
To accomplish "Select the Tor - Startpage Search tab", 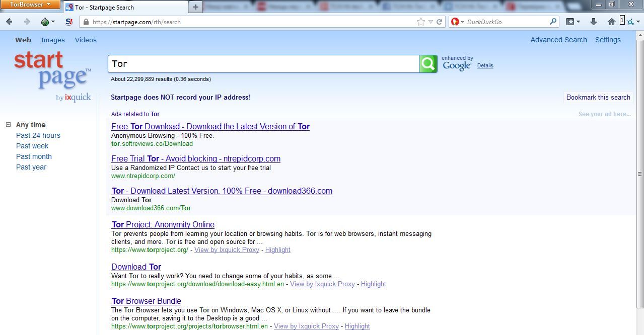I will click(x=126, y=8).
